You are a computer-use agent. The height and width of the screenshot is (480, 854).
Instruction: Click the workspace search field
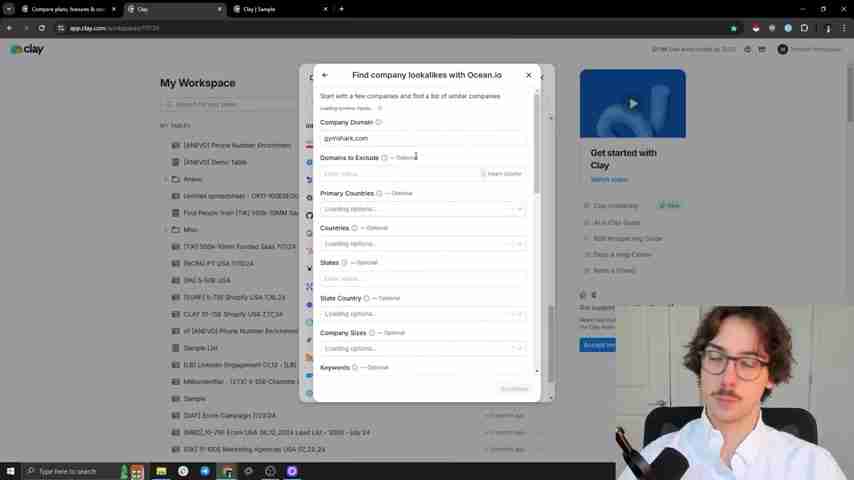pos(229,104)
